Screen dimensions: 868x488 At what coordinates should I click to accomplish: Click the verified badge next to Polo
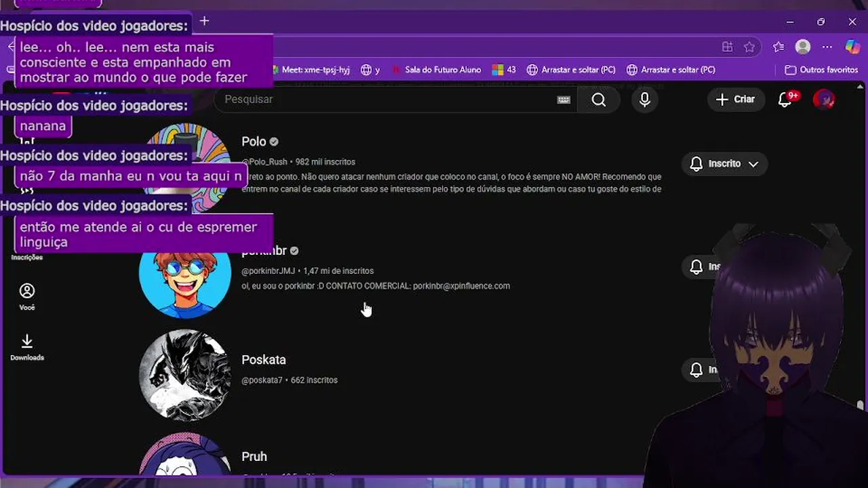[x=274, y=142]
